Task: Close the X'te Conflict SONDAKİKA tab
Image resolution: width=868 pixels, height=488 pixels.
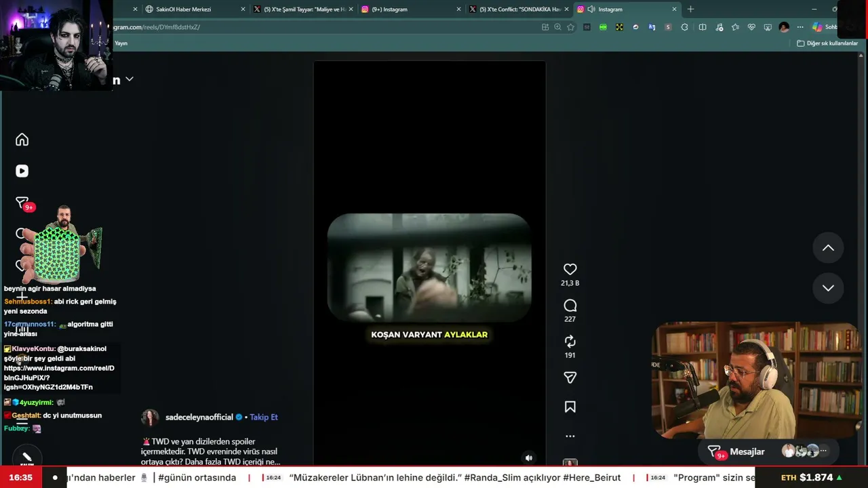Action: (566, 9)
